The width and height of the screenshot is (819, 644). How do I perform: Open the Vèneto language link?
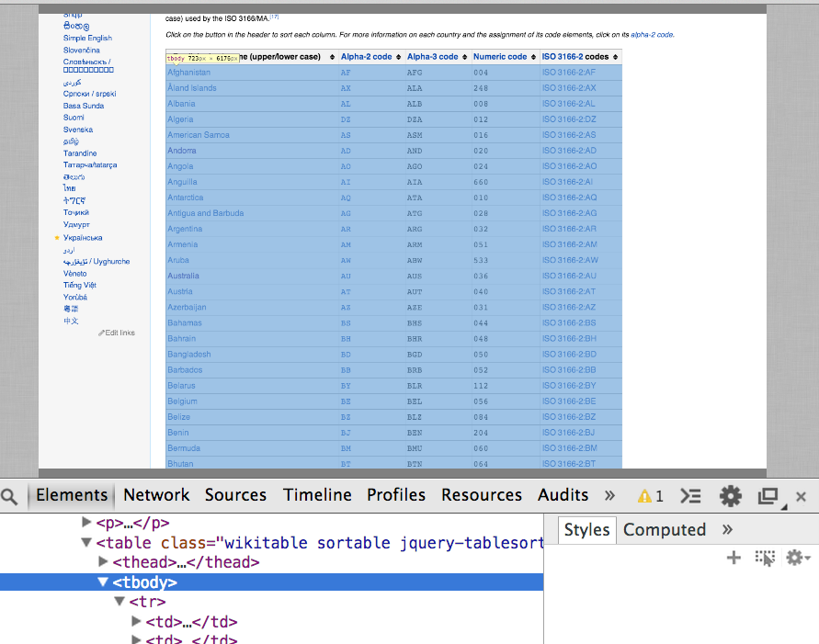[x=74, y=274]
